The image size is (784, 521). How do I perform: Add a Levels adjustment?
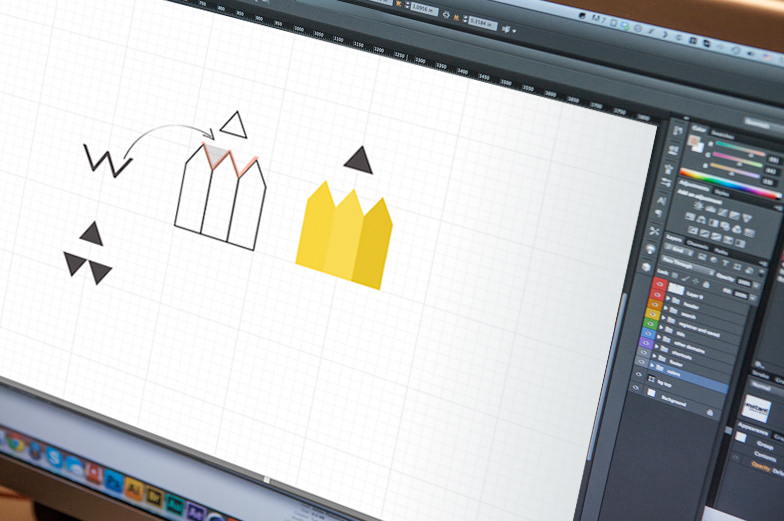[x=710, y=210]
